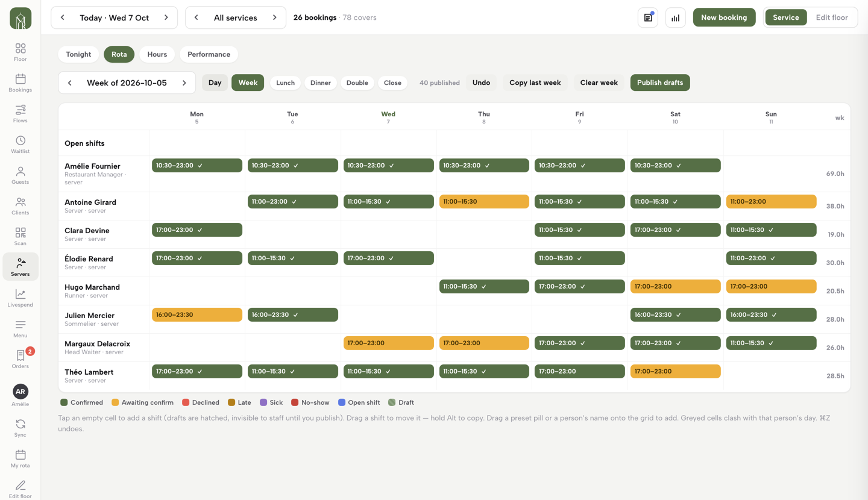The width and height of the screenshot is (868, 500).
Task: Switch rota to Week view
Action: [248, 83]
